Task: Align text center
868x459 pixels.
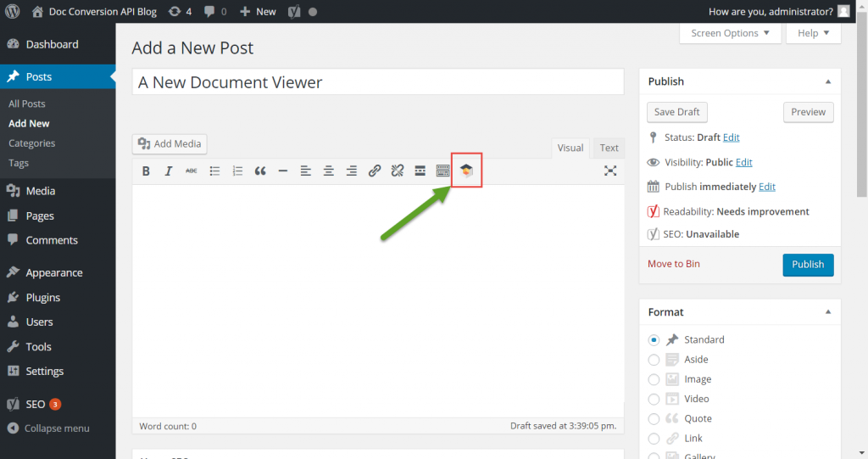Action: [328, 171]
